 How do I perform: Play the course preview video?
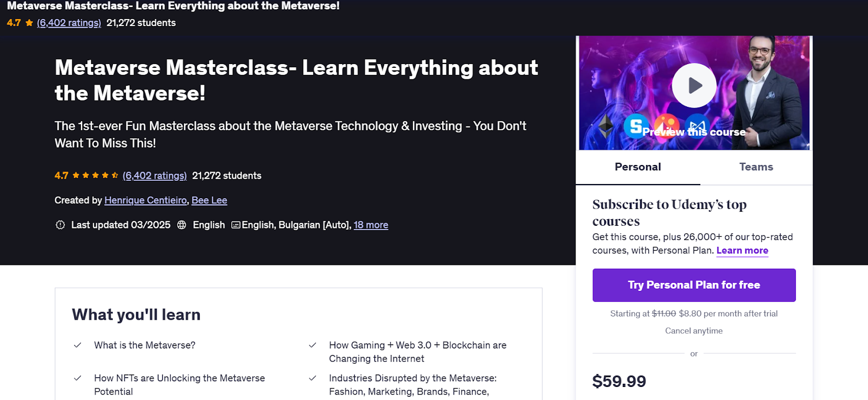694,86
